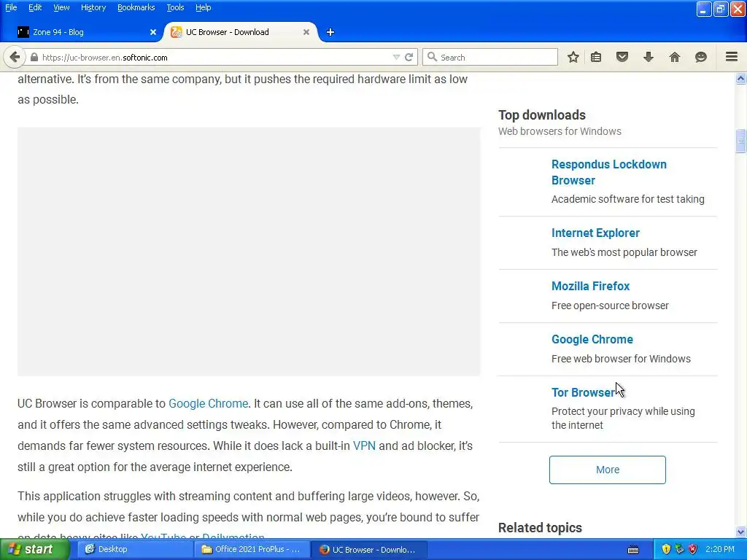
Task: Click the padlock site identity icon
Action: (x=34, y=57)
